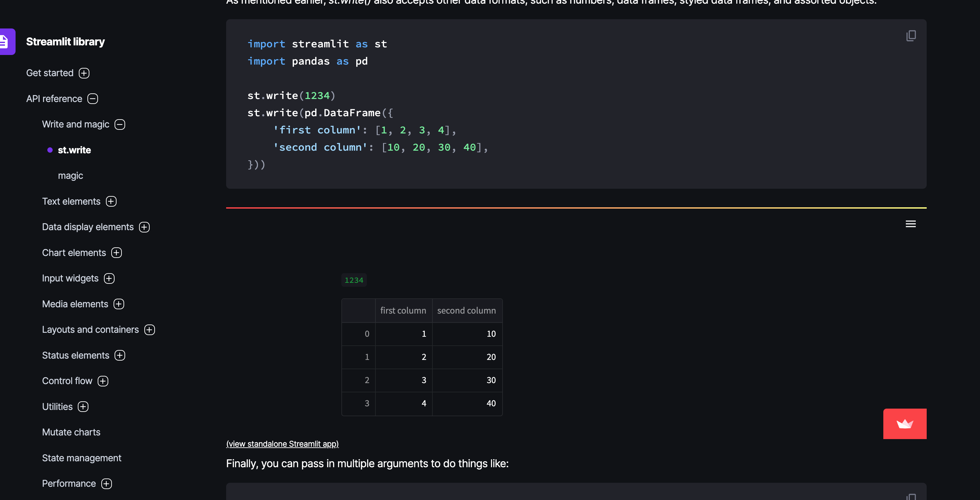Open the Text elements link
Screen dimensions: 980x500
pyautogui.click(x=71, y=201)
